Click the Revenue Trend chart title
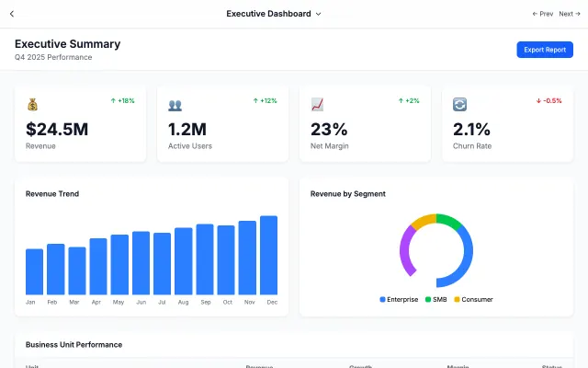The height and width of the screenshot is (368, 588). point(52,194)
